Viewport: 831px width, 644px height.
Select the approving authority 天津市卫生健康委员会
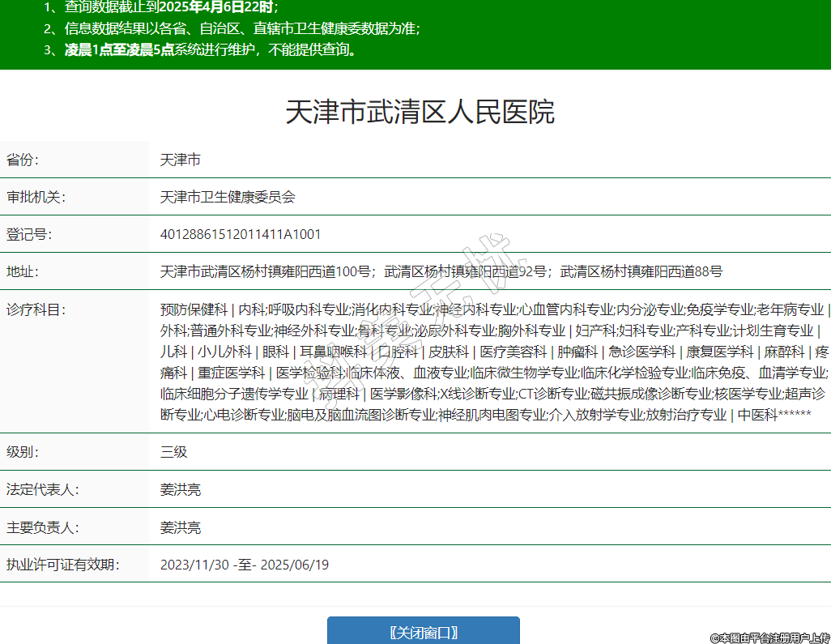(x=228, y=198)
